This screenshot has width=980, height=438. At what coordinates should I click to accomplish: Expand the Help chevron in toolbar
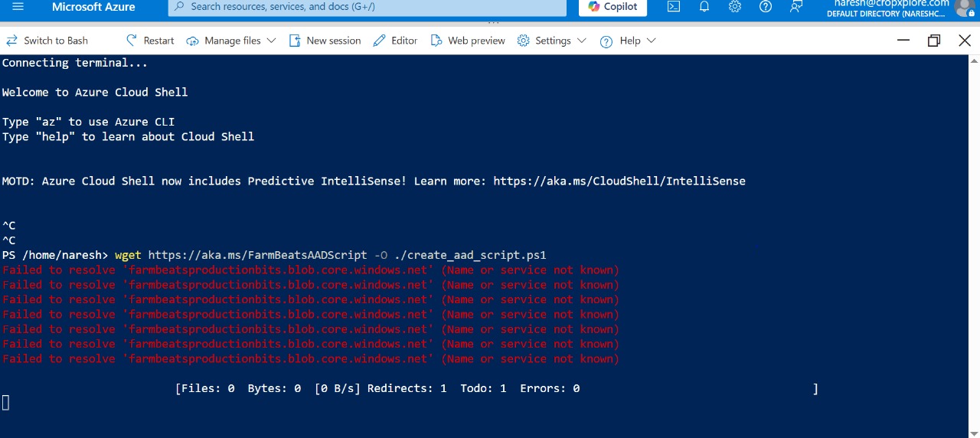(x=652, y=41)
